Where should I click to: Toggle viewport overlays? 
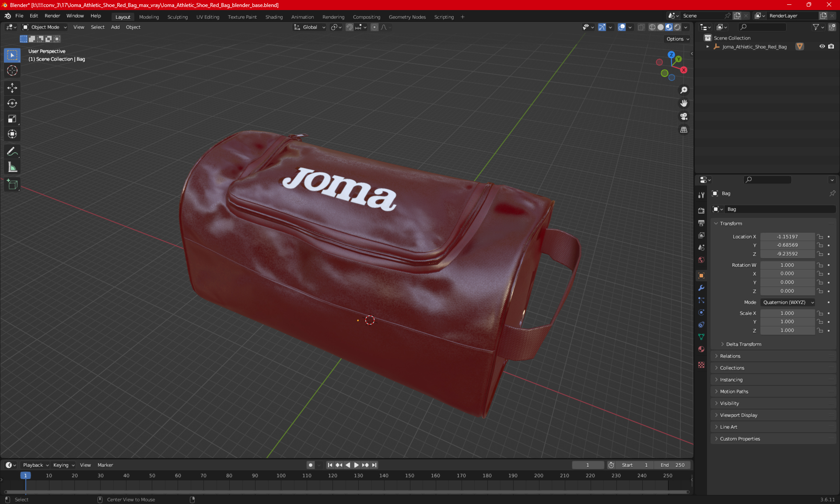point(622,27)
